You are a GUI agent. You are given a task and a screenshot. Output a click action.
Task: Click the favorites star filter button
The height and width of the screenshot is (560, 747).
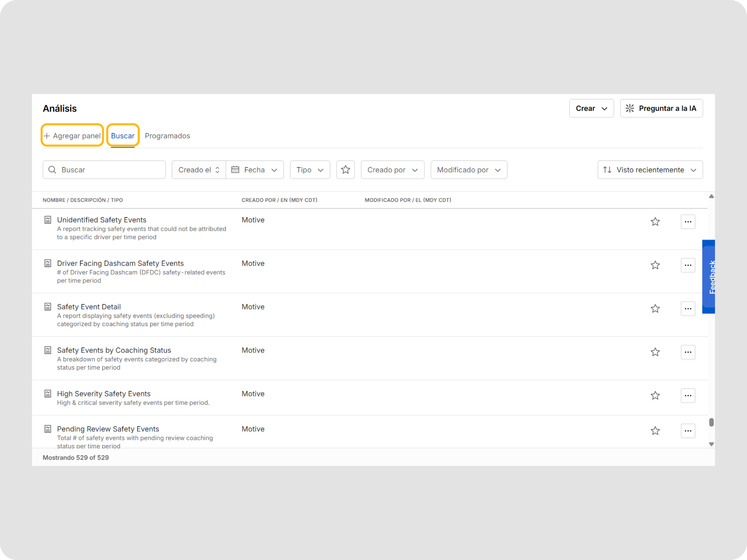point(345,170)
